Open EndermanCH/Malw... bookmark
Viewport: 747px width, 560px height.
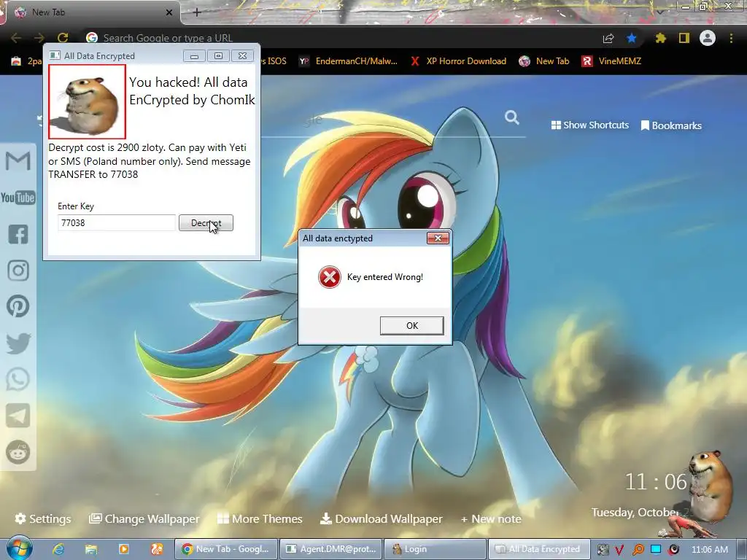click(348, 61)
